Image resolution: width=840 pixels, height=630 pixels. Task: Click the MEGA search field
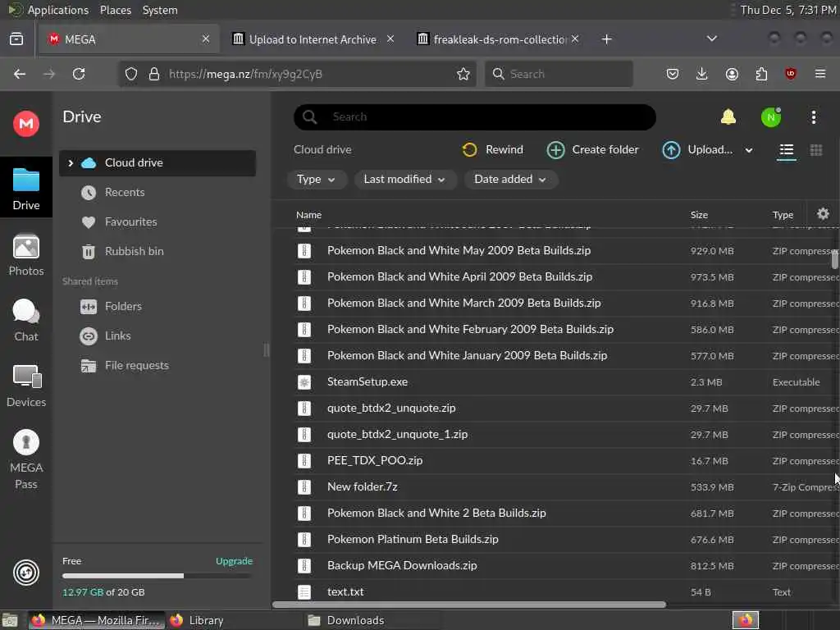point(475,116)
